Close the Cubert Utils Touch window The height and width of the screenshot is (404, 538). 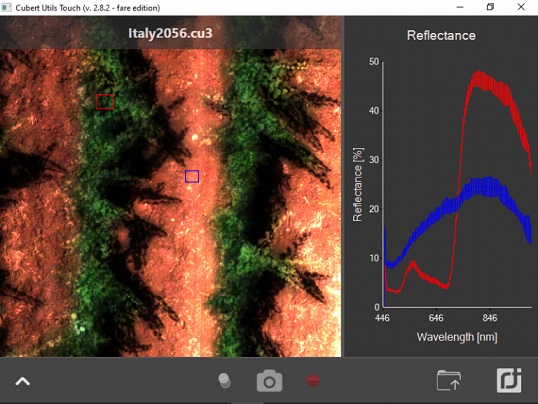[x=521, y=7]
